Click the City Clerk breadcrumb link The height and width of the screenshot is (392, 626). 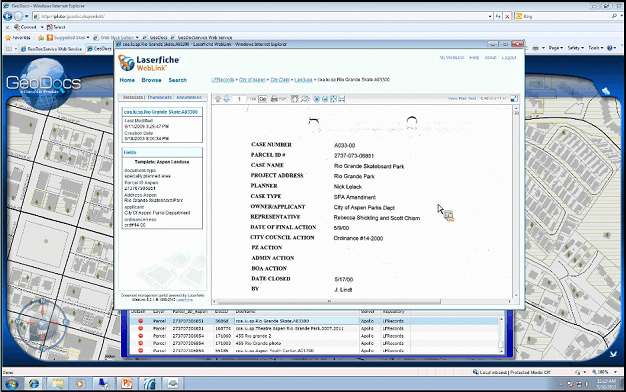[x=280, y=79]
